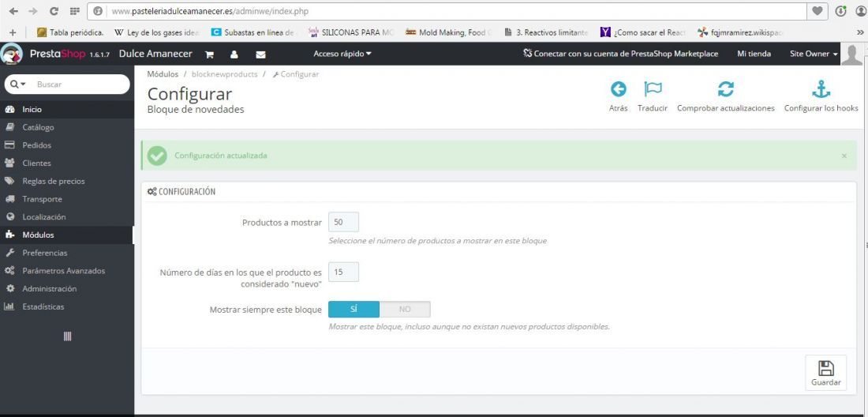Click the browser forward arrow
Image resolution: width=868 pixels, height=417 pixels.
point(33,11)
